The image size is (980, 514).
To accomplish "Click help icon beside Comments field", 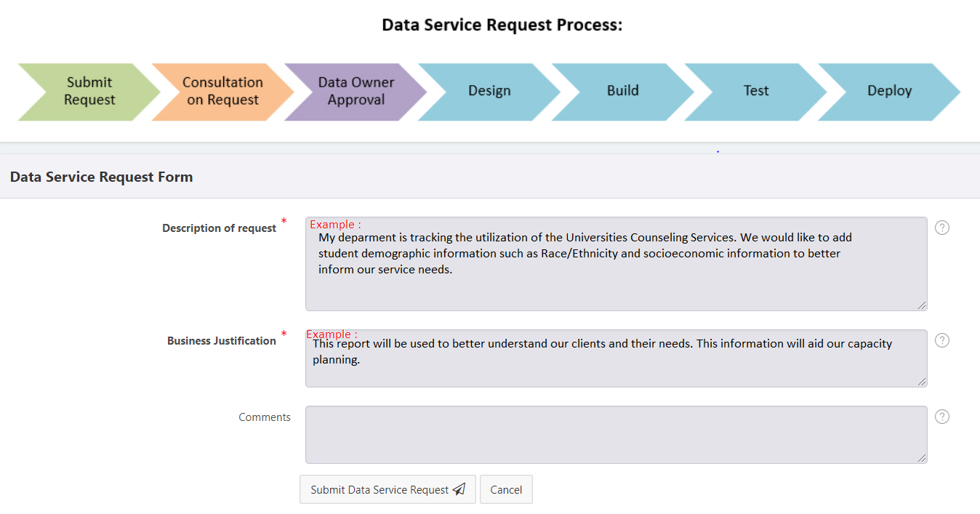I will (942, 417).
